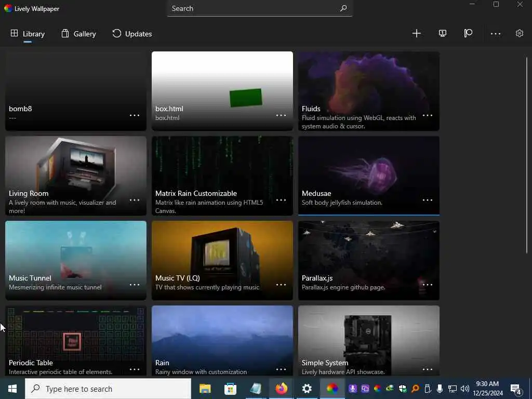Open options menu for Simple System wallpaper
Screen dimensions: 532x399
click(x=428, y=369)
